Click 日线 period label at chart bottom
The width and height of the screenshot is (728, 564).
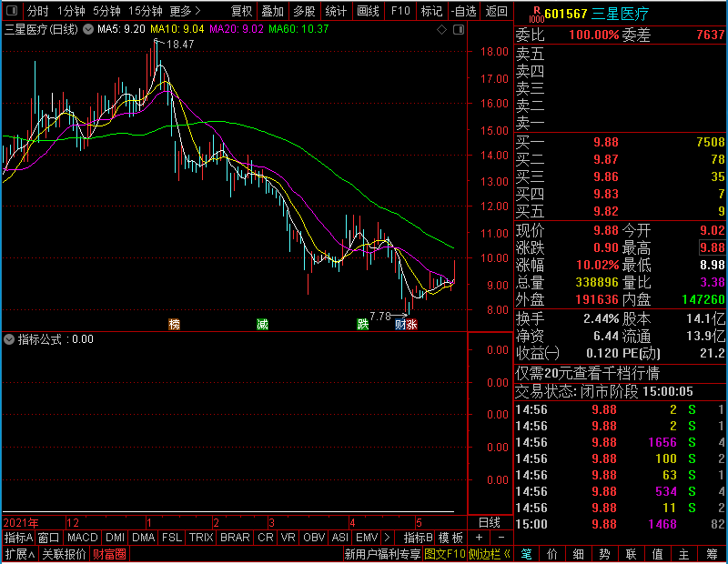tap(490, 523)
